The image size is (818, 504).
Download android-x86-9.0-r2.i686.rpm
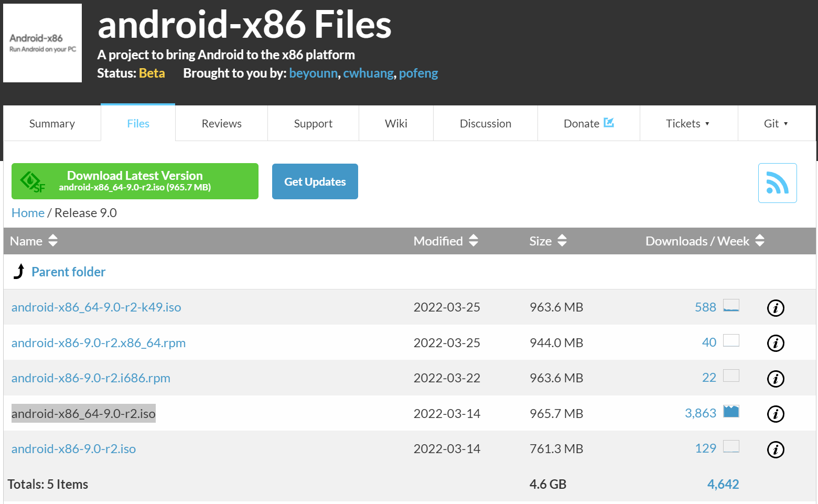[x=91, y=378]
